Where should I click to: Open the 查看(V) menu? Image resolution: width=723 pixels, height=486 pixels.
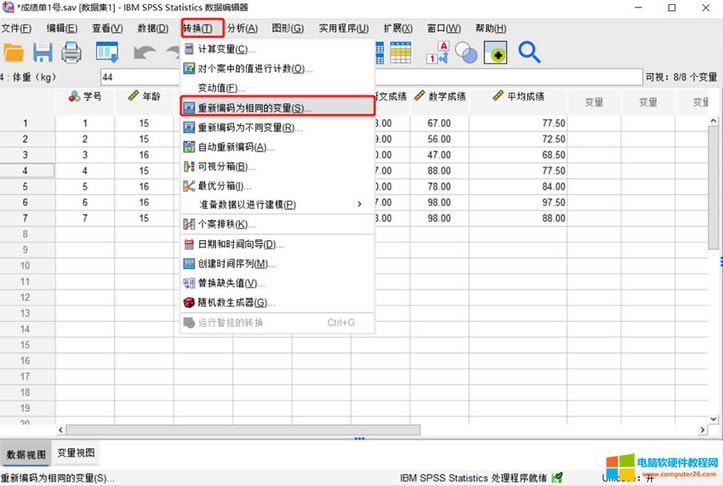click(107, 28)
